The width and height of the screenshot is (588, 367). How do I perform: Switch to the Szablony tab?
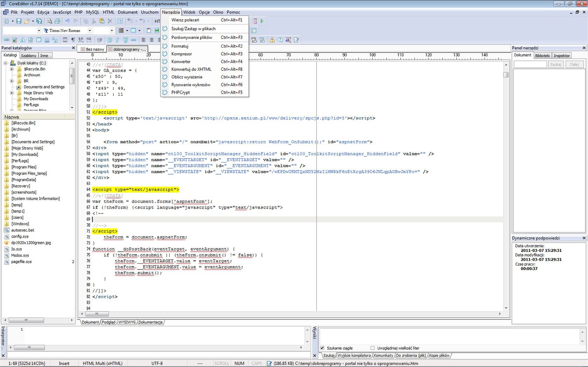28,56
